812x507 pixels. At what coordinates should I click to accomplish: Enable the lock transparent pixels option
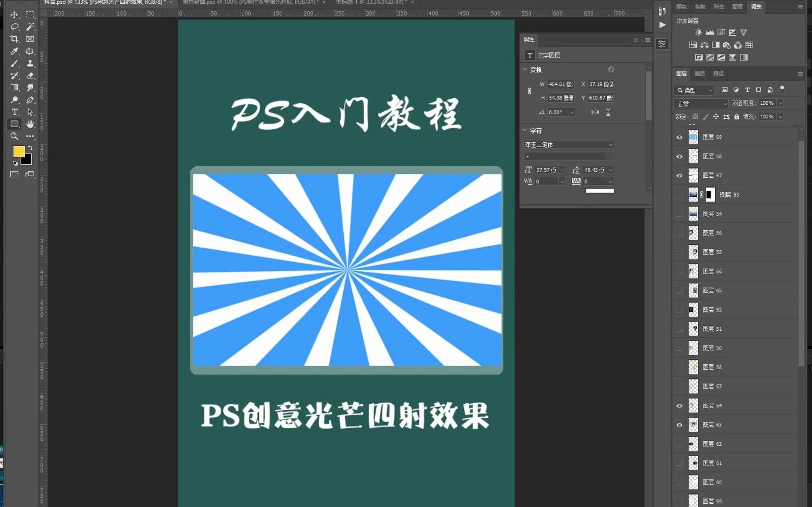tap(695, 116)
